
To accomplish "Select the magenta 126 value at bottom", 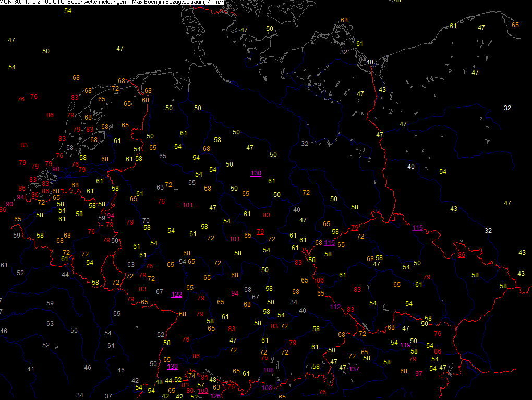I will click(215, 396).
